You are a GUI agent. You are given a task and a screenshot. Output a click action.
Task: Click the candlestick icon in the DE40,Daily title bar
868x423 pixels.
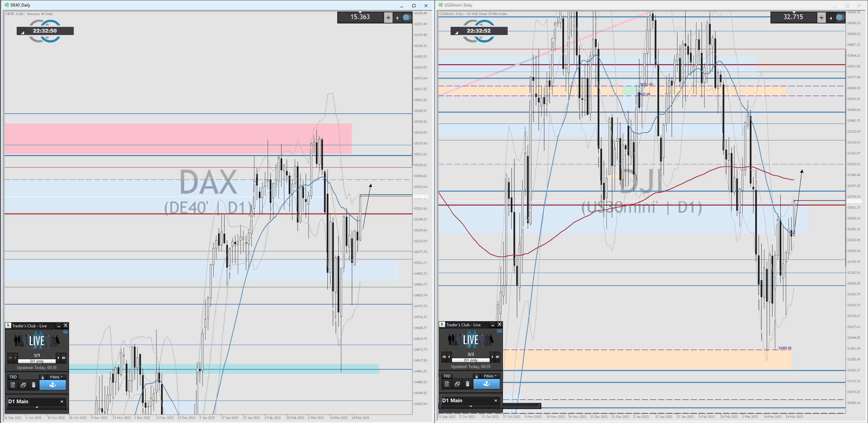click(6, 5)
